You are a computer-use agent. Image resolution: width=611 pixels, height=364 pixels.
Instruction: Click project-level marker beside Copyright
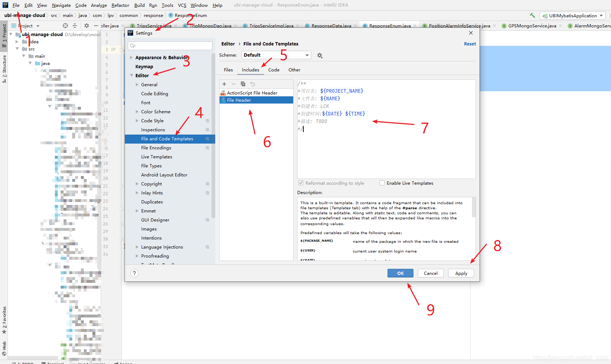point(207,184)
